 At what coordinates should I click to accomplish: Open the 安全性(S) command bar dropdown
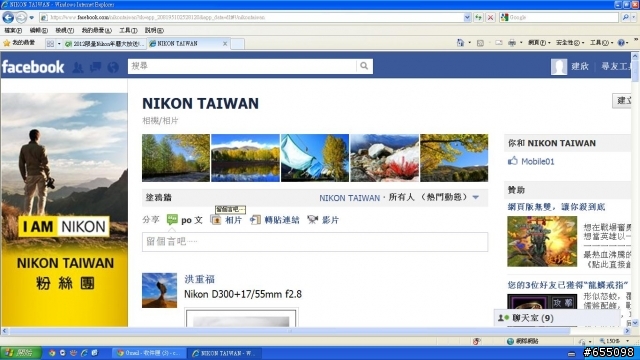(570, 42)
